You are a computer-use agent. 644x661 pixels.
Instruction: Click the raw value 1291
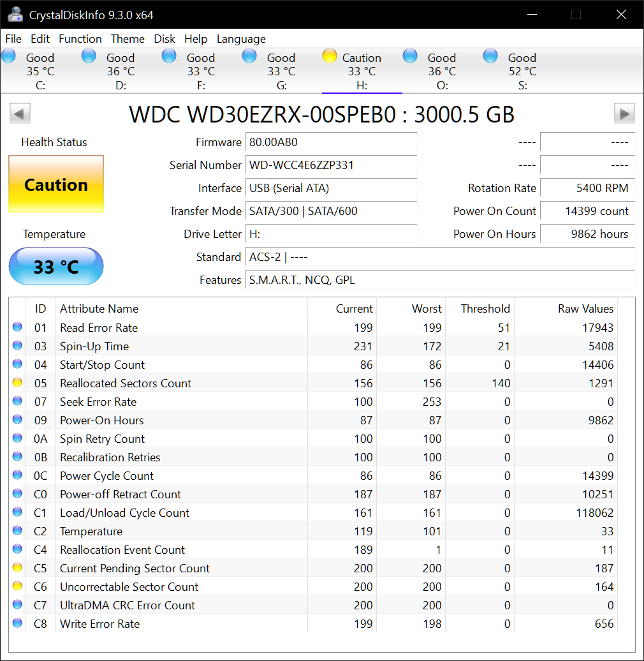[x=601, y=383]
